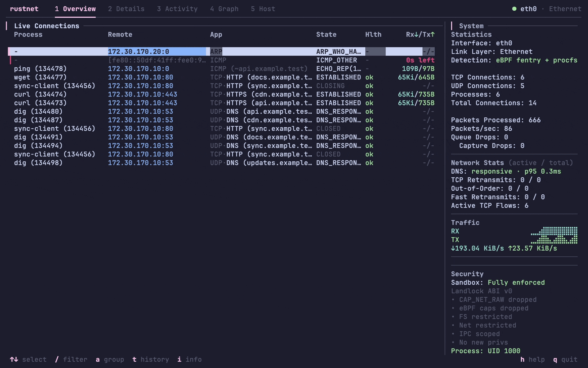The width and height of the screenshot is (588, 368).
Task: Open the 5 Host tab
Action: (263, 9)
